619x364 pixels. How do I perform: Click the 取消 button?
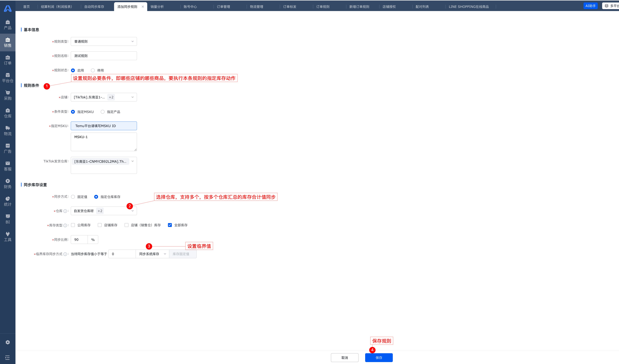coord(345,358)
